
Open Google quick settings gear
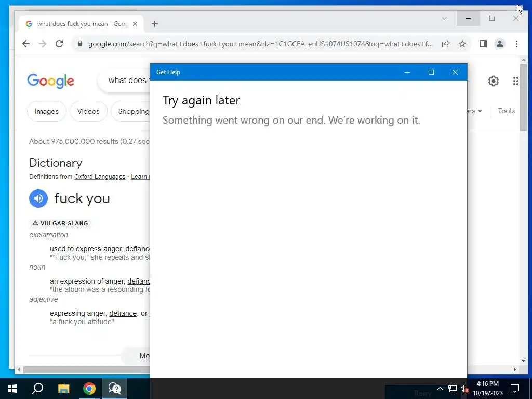(494, 81)
